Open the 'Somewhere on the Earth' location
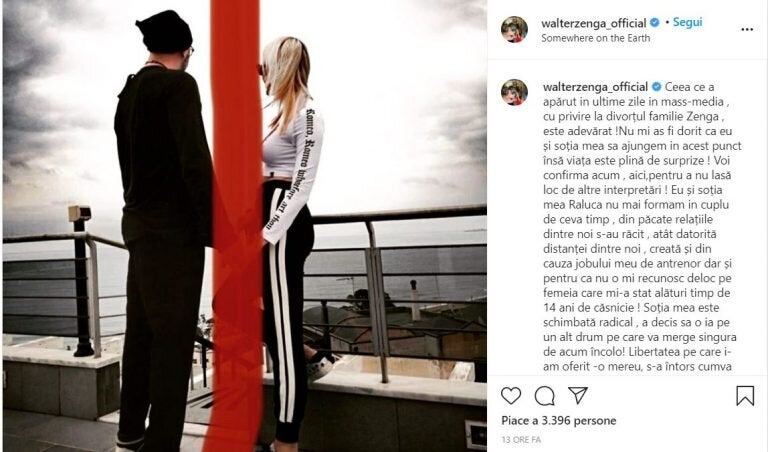The image size is (768, 452). point(596,38)
